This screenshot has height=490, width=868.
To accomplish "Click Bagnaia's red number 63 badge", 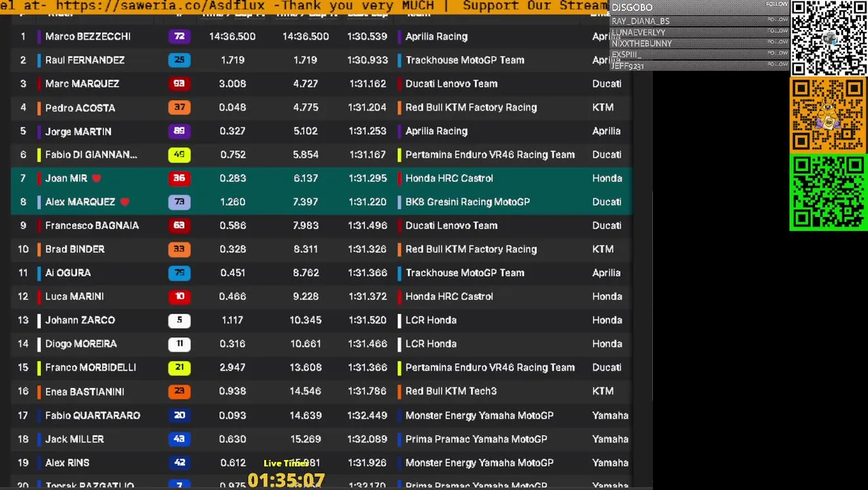I will coord(179,225).
